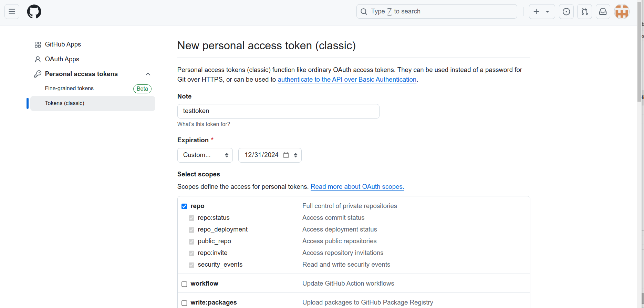The height and width of the screenshot is (308, 644).
Task: Uncheck the repo scope checkbox
Action: click(x=184, y=206)
